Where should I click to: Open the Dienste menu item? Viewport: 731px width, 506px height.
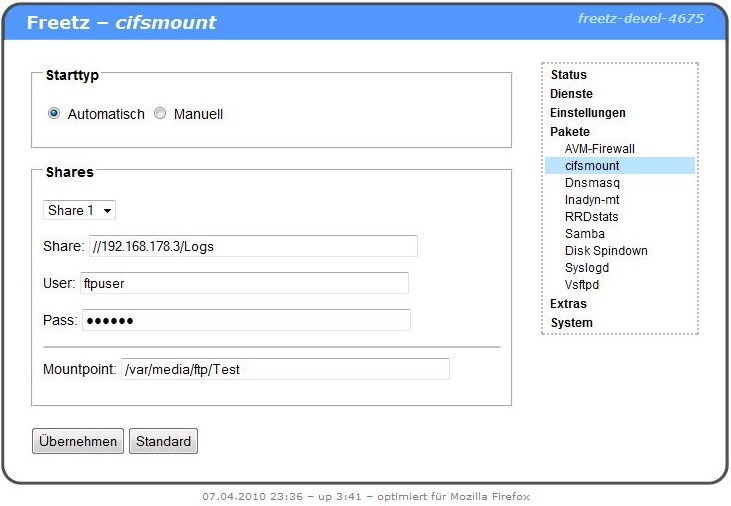click(571, 94)
